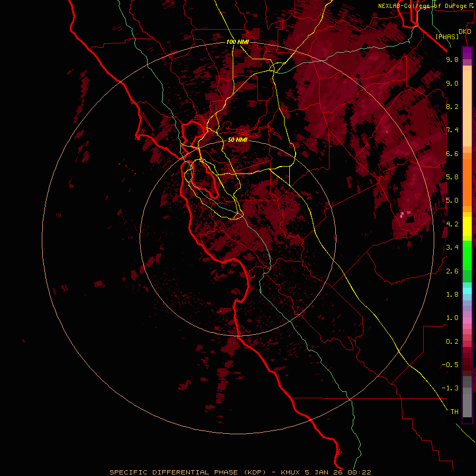The width and height of the screenshot is (476, 476).
Task: Click the 1.8 legend value
Action: point(452,295)
